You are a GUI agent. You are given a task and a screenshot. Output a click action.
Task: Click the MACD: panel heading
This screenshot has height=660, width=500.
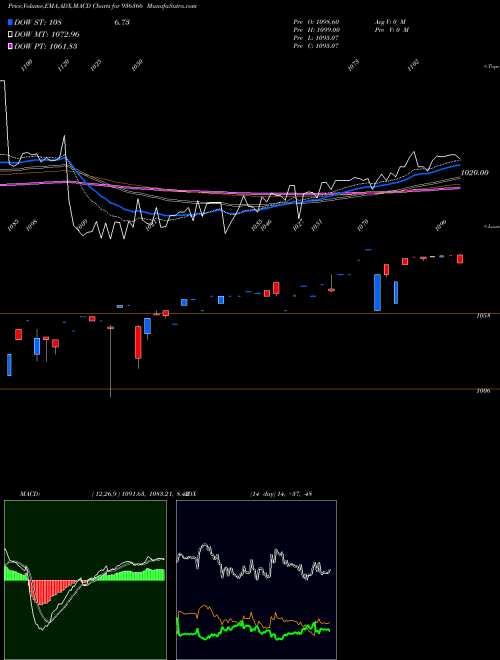(30, 494)
